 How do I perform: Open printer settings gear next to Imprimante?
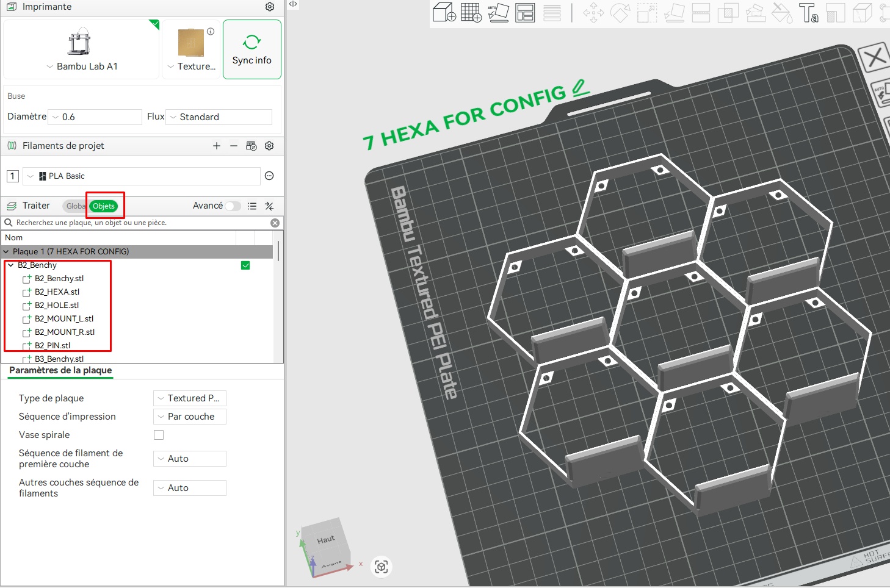pyautogui.click(x=270, y=7)
